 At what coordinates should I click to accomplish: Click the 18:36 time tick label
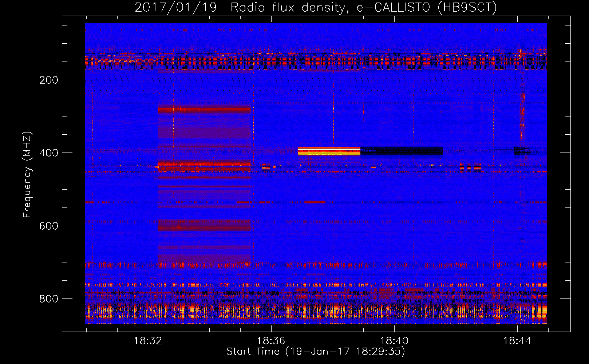(x=271, y=341)
